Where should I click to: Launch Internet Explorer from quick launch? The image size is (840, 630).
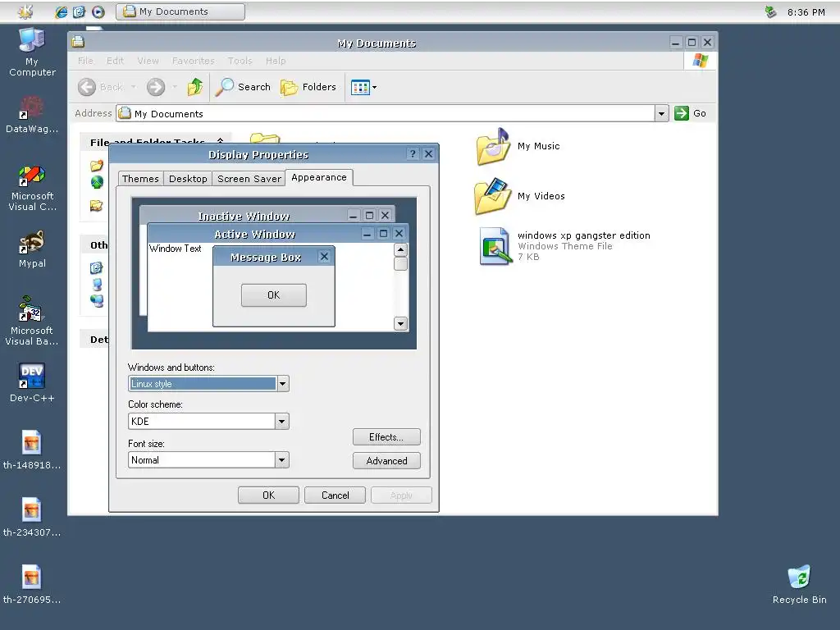tap(62, 11)
